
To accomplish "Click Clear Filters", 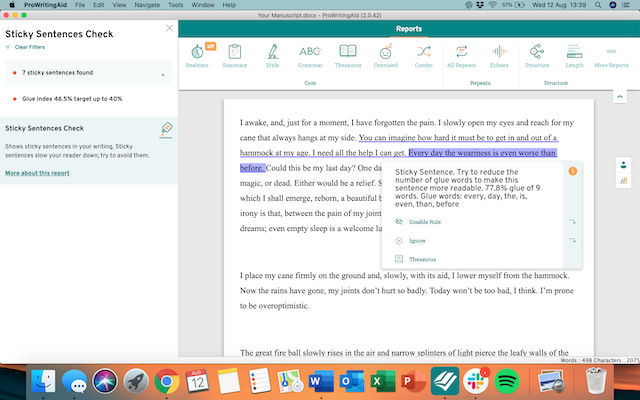I will [30, 47].
